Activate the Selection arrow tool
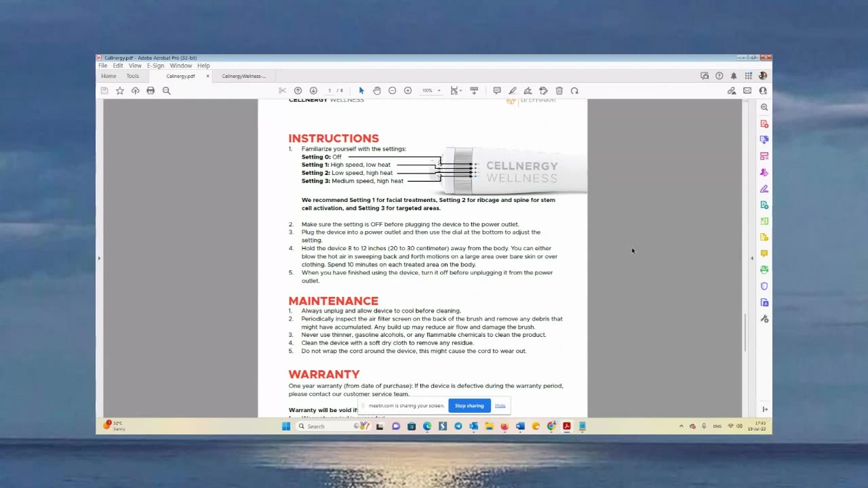The height and width of the screenshot is (488, 868). coord(361,91)
